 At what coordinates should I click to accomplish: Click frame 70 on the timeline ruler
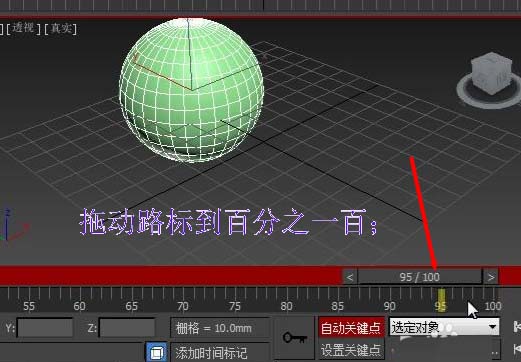pyautogui.click(x=183, y=306)
